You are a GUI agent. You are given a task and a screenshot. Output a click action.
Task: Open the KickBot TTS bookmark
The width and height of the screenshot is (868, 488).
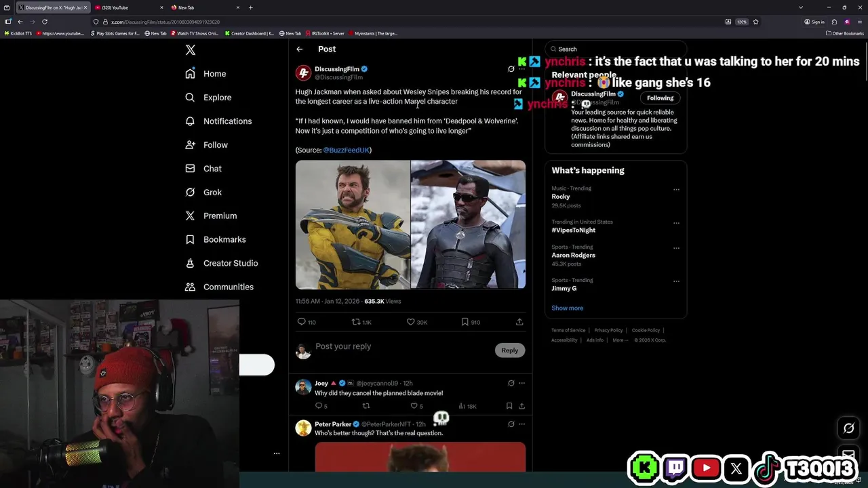point(18,33)
